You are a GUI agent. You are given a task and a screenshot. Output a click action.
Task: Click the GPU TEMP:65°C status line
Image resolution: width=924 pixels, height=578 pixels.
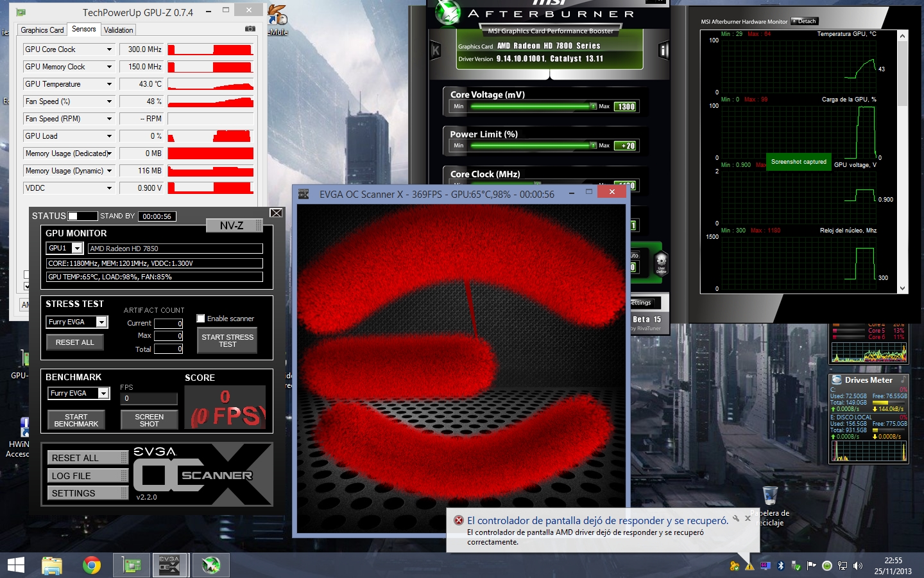pyautogui.click(x=155, y=277)
